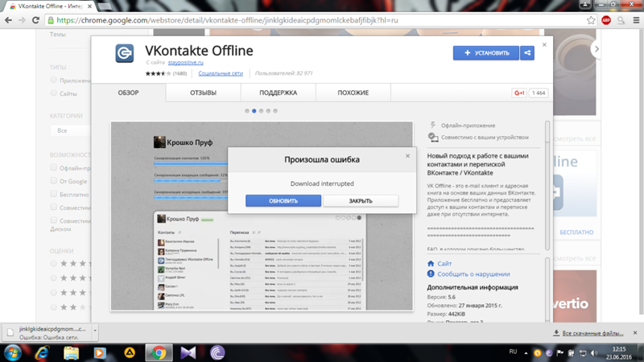Click the 1 464 plus-one counter
This screenshot has width=644, height=362.
point(539,93)
